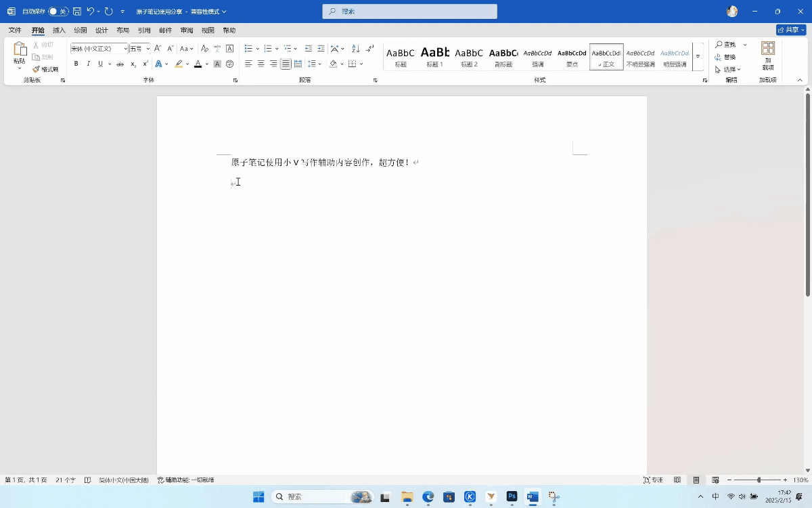Viewport: 812px width, 508px height.
Task: Open the bullet list dropdown arrow
Action: (x=258, y=49)
